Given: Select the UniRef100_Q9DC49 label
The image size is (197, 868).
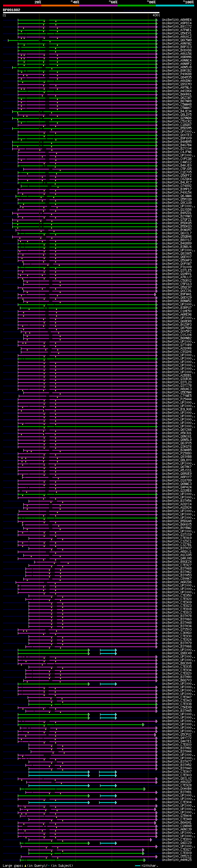Looking at the screenshot, I should point(177,653).
